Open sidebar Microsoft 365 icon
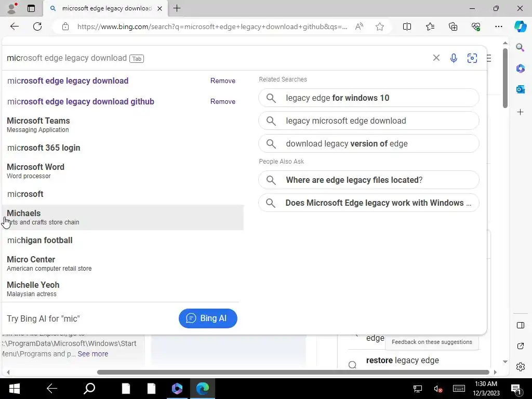The height and width of the screenshot is (399, 532). 520,69
